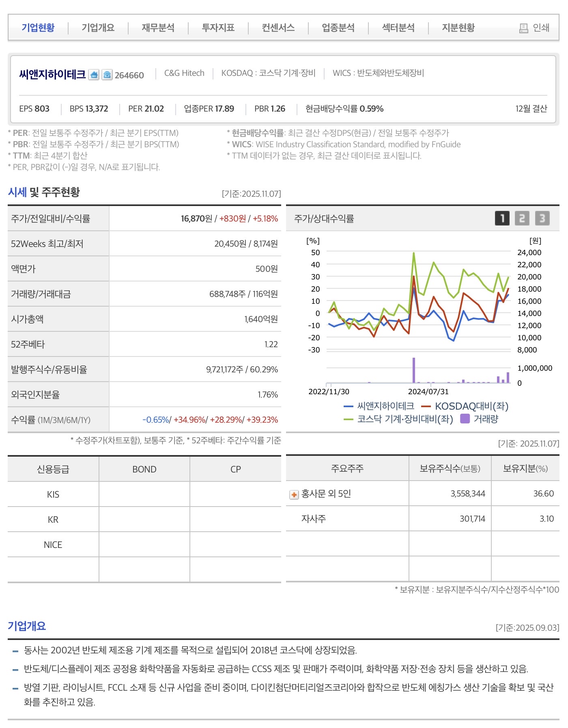The height and width of the screenshot is (728, 568).
Task: Select chart view 1 button
Action: 502,218
